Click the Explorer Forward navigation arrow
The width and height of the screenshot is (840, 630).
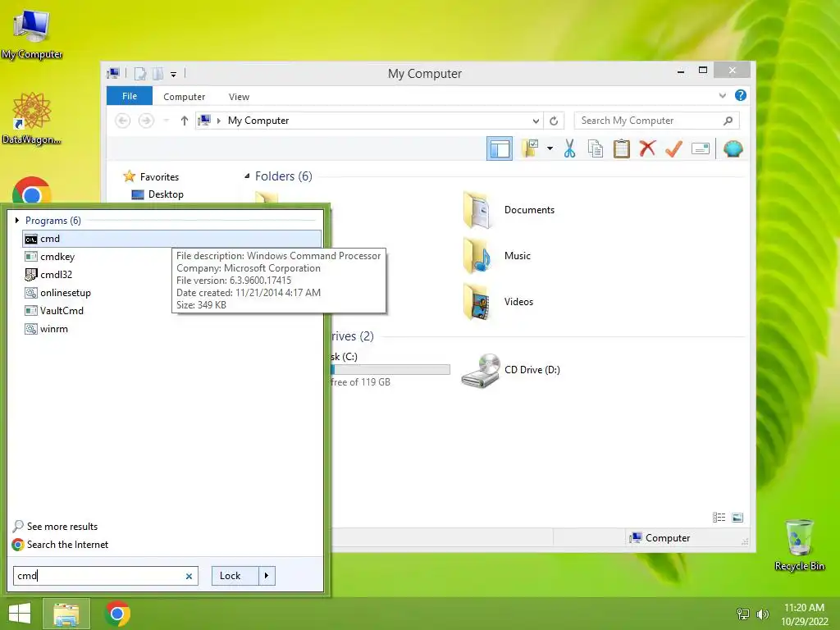pyautogui.click(x=146, y=121)
